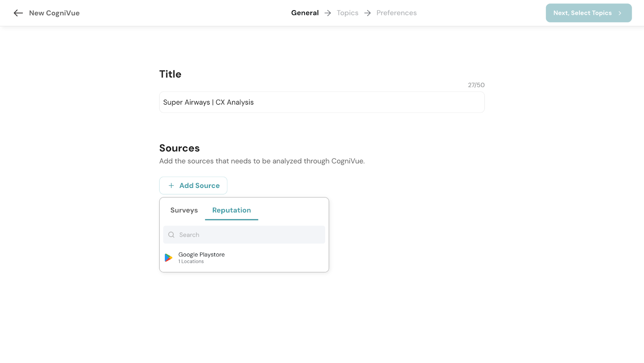Switch to the Surveys tab

pos(184,210)
